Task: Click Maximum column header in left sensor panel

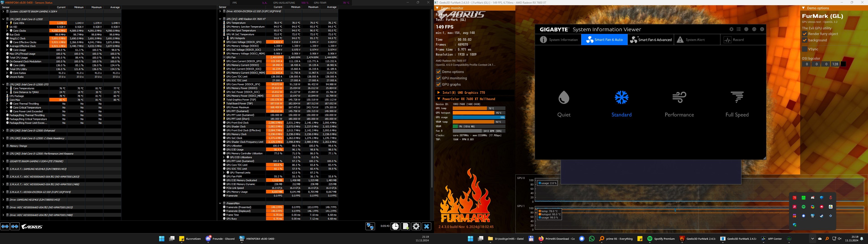Action: pyautogui.click(x=94, y=7)
